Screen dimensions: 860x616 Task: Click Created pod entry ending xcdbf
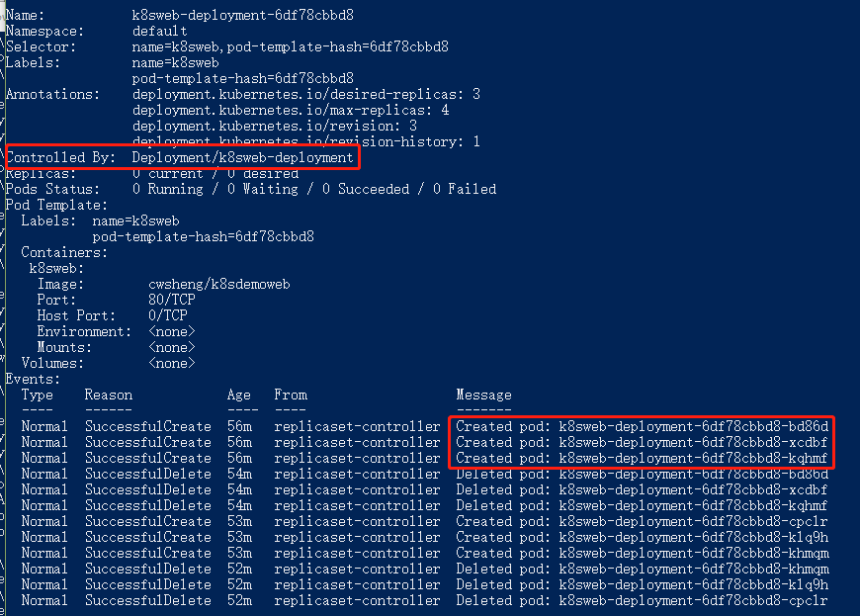click(x=642, y=443)
